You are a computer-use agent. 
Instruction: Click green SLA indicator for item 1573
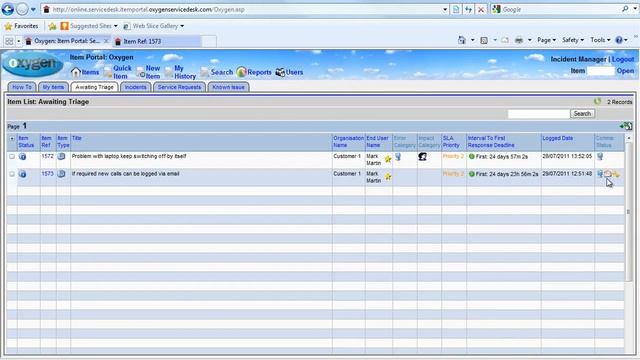471,174
